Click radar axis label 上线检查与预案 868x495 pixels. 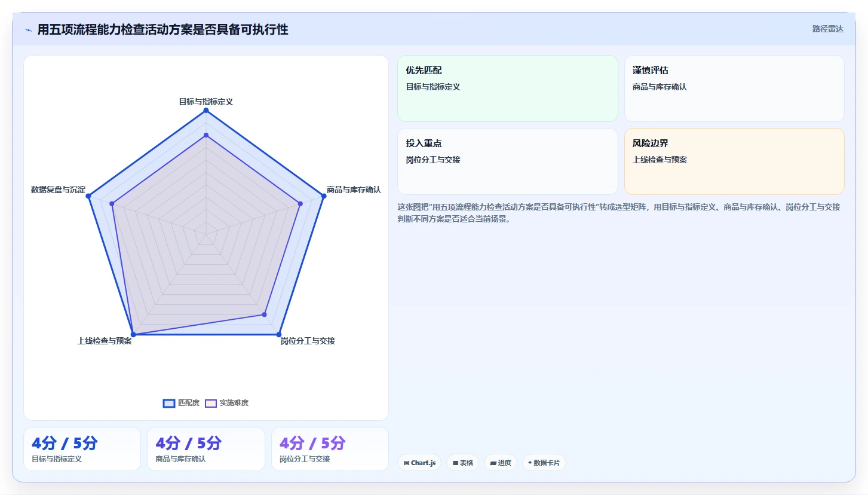(x=105, y=341)
